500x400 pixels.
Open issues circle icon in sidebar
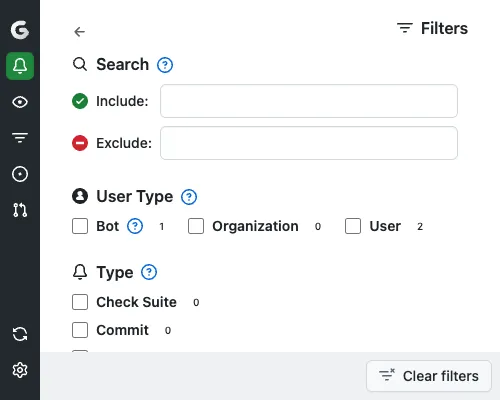(20, 174)
